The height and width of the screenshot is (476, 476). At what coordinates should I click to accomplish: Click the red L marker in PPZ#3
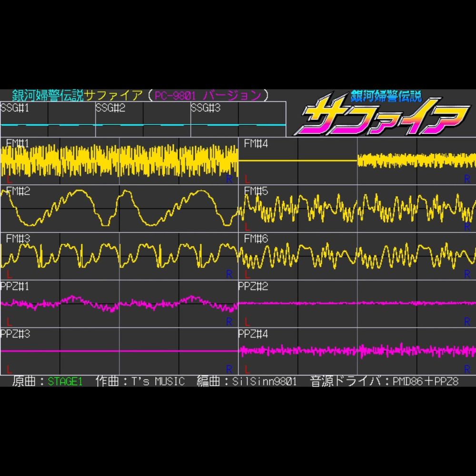pos(9,369)
